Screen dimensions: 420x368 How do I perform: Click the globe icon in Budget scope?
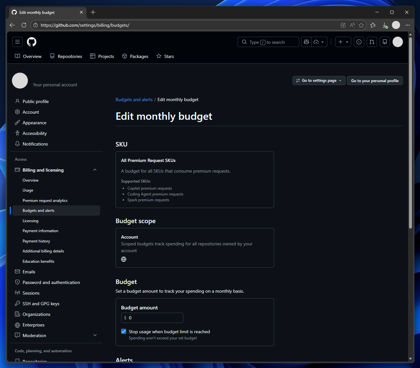coord(124,259)
